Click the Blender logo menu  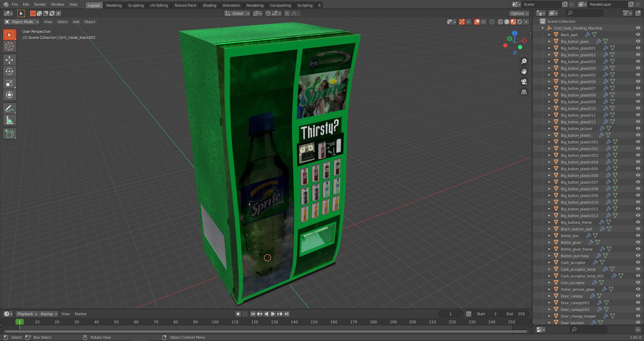[6, 4]
